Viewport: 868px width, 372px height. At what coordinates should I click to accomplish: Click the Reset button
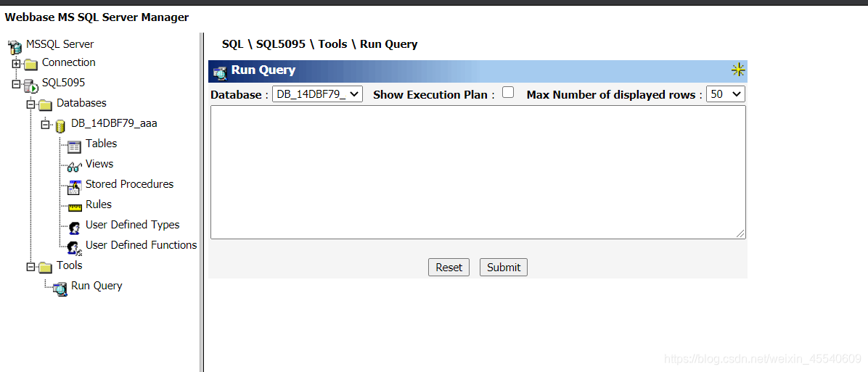pyautogui.click(x=449, y=268)
